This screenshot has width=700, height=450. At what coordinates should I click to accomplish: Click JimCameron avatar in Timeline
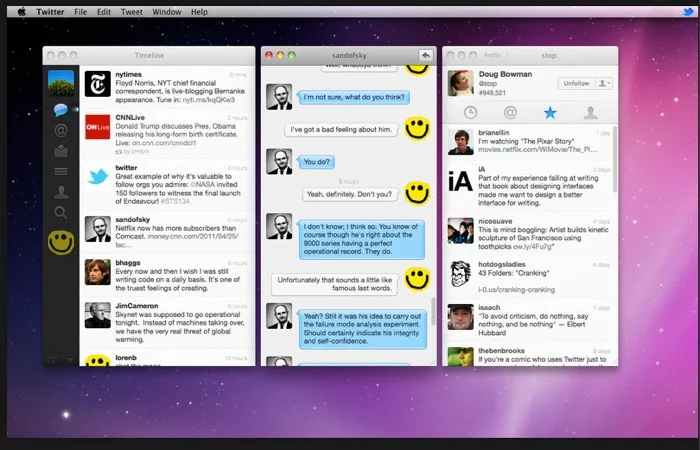[x=98, y=315]
